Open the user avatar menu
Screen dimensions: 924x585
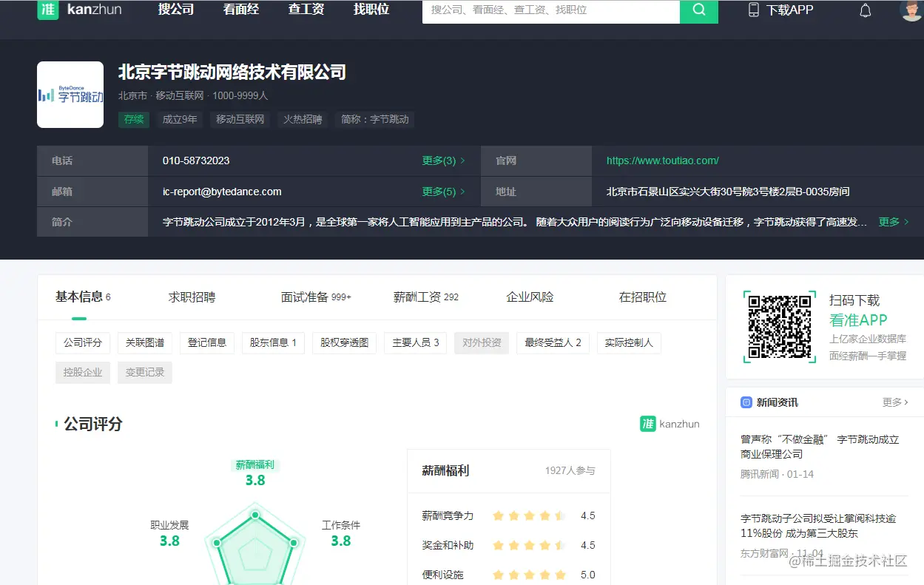pos(912,10)
